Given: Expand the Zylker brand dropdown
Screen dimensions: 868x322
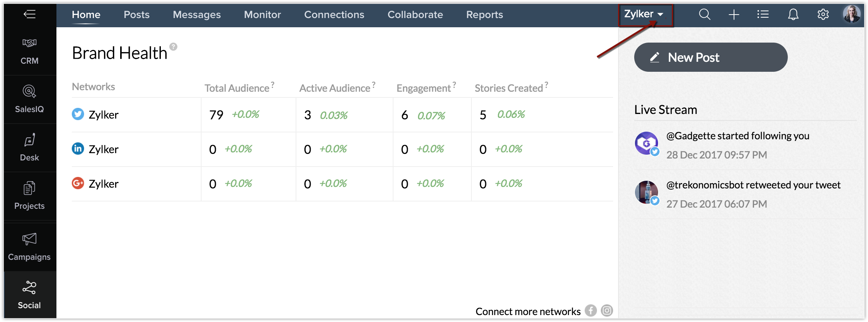Looking at the screenshot, I should [644, 14].
